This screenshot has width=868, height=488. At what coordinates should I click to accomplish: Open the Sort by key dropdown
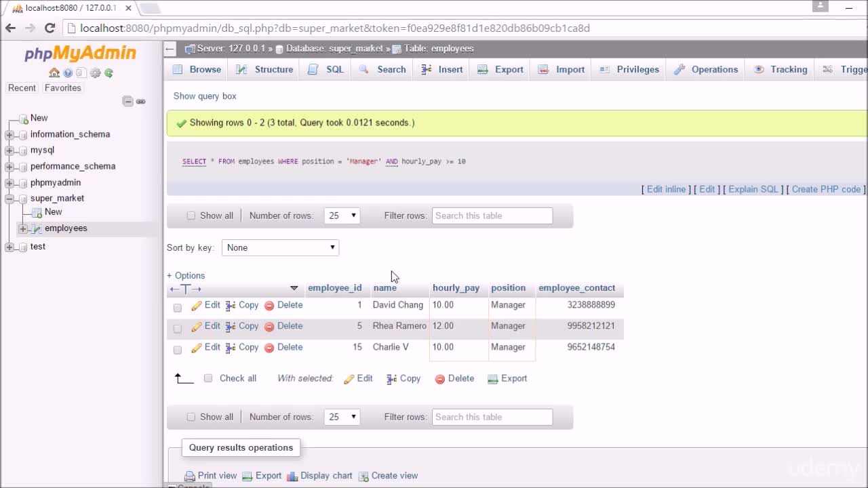point(280,247)
